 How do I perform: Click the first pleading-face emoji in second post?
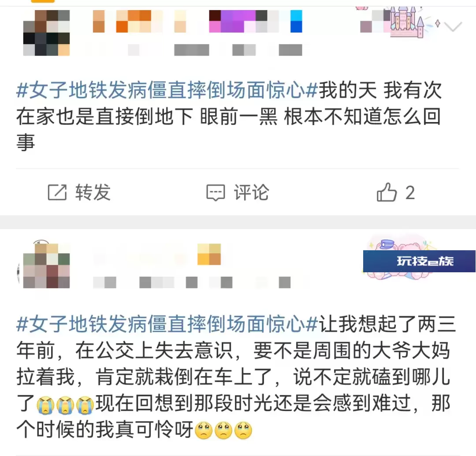(x=203, y=430)
